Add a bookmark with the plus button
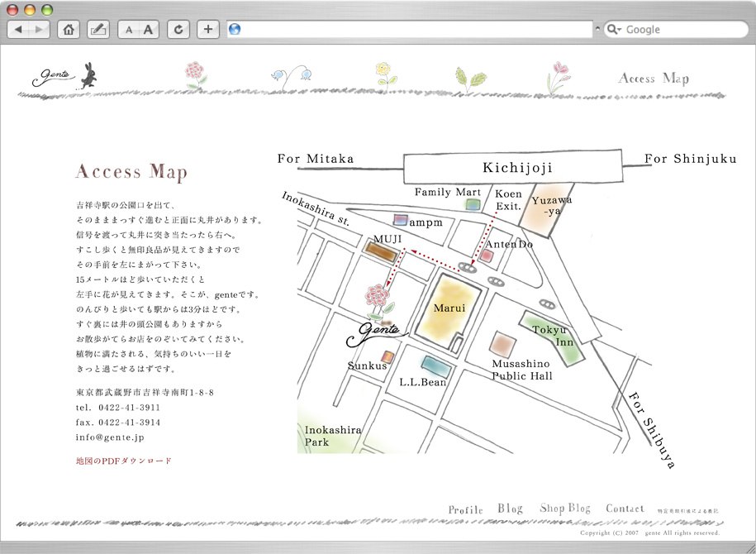Image resolution: width=756 pixels, height=554 pixels. [x=208, y=30]
